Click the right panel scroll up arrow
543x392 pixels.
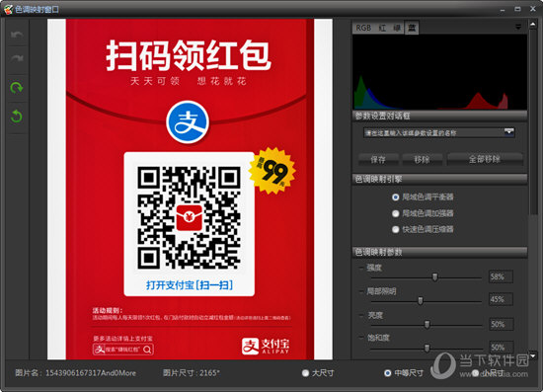point(532,25)
